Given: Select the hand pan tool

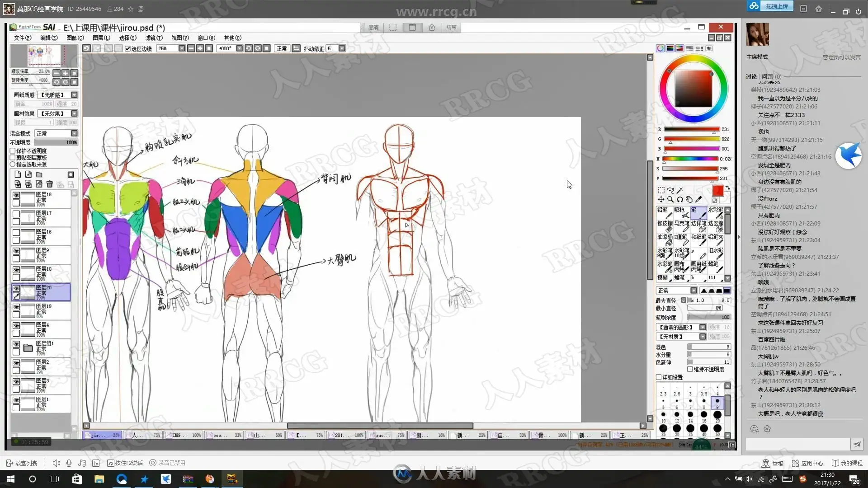Looking at the screenshot, I should click(x=689, y=199).
